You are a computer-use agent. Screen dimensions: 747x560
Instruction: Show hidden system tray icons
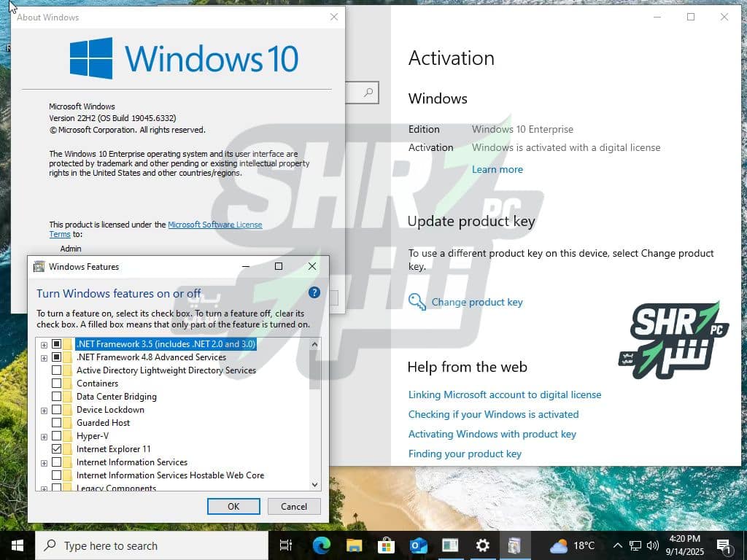point(618,545)
